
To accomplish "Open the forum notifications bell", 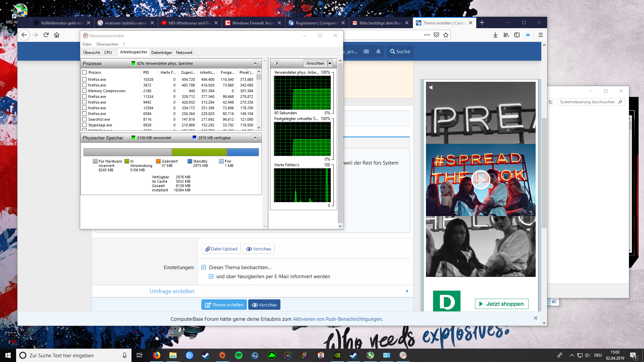I will tap(378, 52).
